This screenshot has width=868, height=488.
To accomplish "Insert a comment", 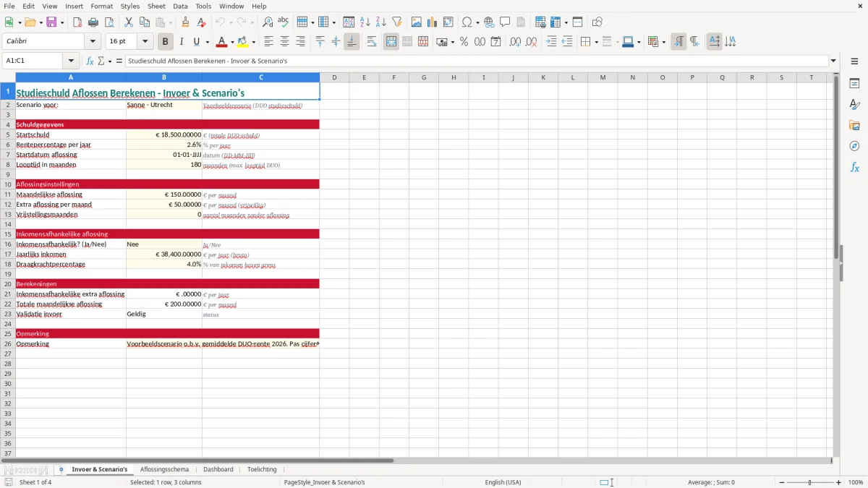I will [506, 22].
